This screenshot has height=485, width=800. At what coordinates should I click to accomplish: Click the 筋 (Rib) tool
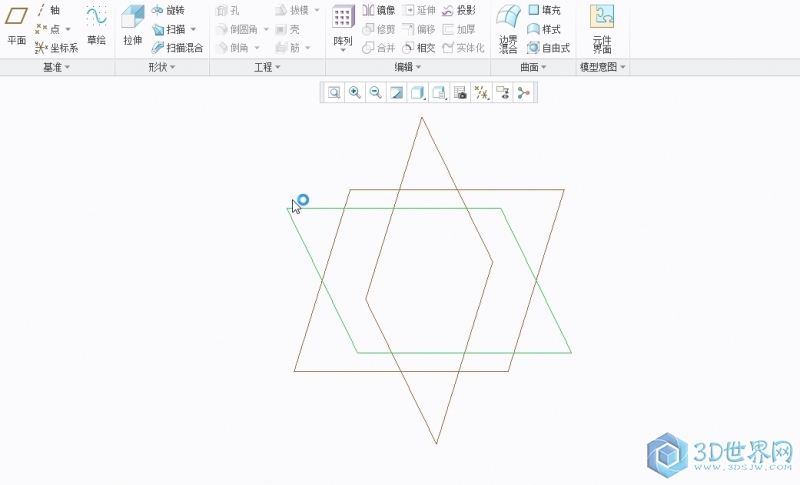pyautogui.click(x=287, y=48)
